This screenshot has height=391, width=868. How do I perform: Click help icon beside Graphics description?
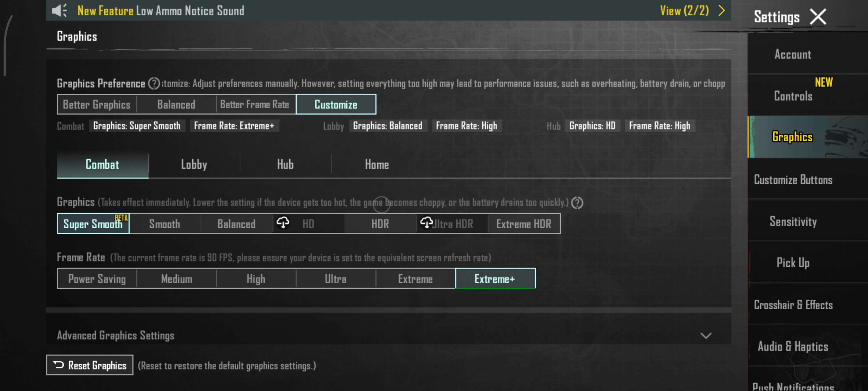(577, 203)
